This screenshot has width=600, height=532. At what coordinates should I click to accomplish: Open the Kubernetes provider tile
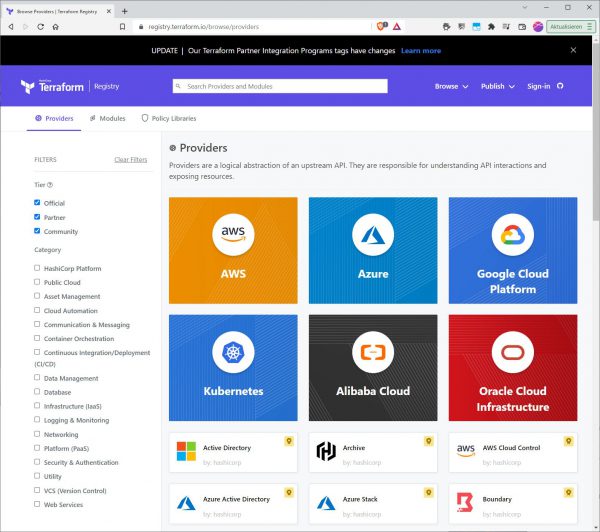pyautogui.click(x=233, y=367)
